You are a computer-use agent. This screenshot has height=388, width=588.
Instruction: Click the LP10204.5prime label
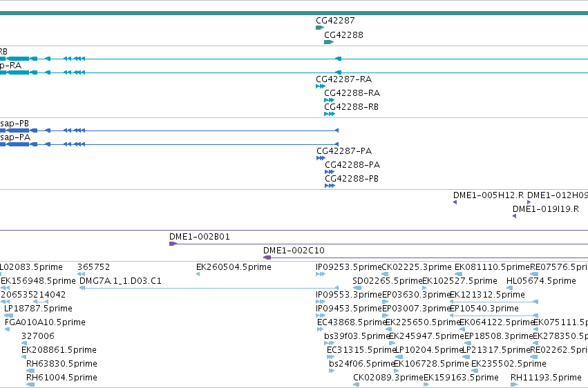pos(430,350)
